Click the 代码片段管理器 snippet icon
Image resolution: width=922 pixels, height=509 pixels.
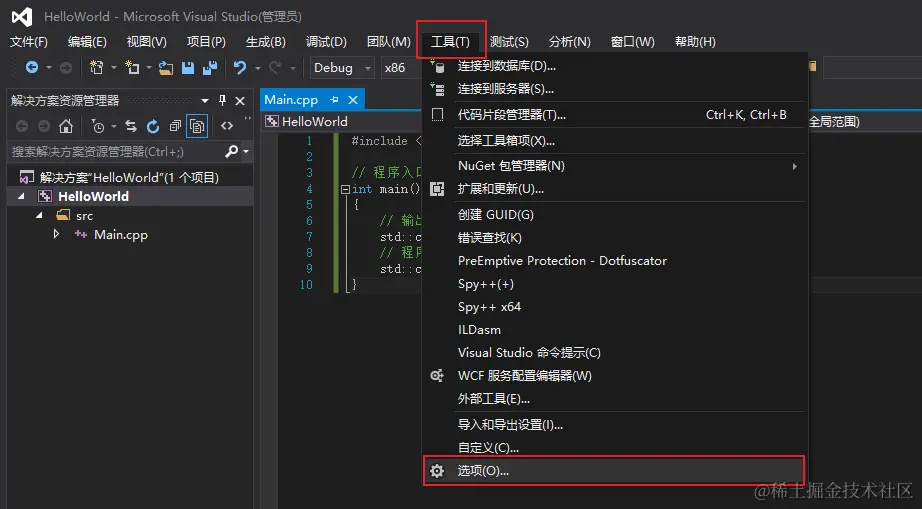tap(437, 115)
